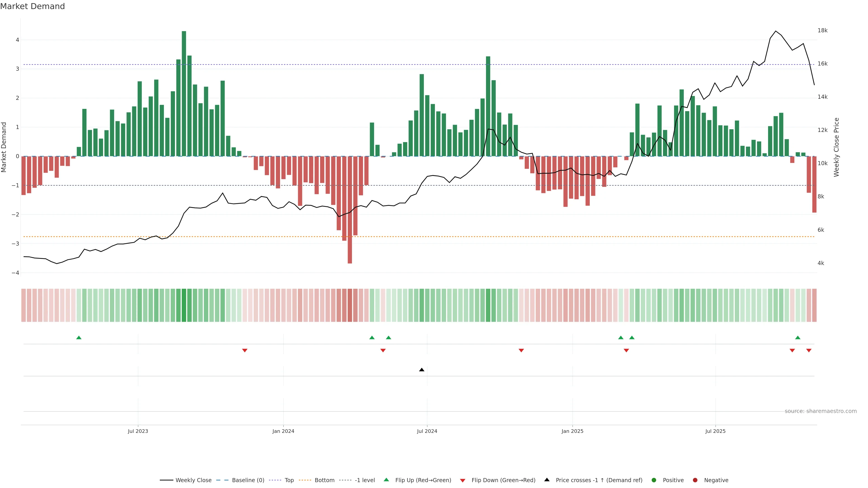Image resolution: width=868 pixels, height=488 pixels.
Task: Hide the Top threshold legend item
Action: tap(289, 480)
